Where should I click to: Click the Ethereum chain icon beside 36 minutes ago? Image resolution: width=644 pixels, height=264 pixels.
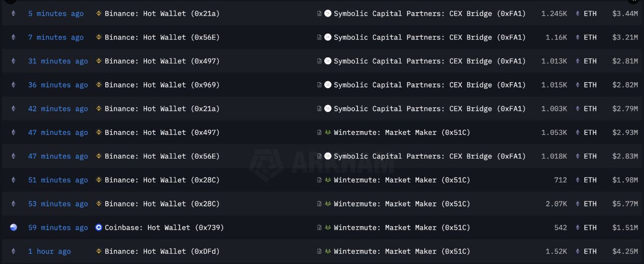13,85
